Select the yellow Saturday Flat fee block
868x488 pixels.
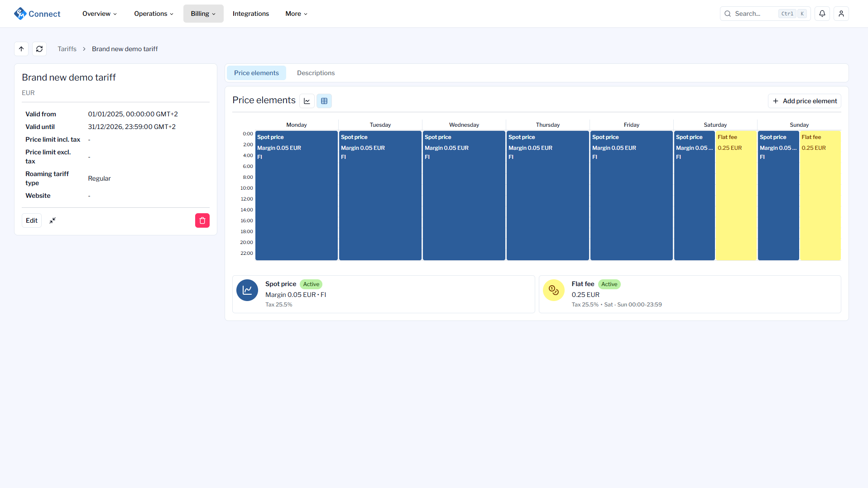[x=736, y=196]
